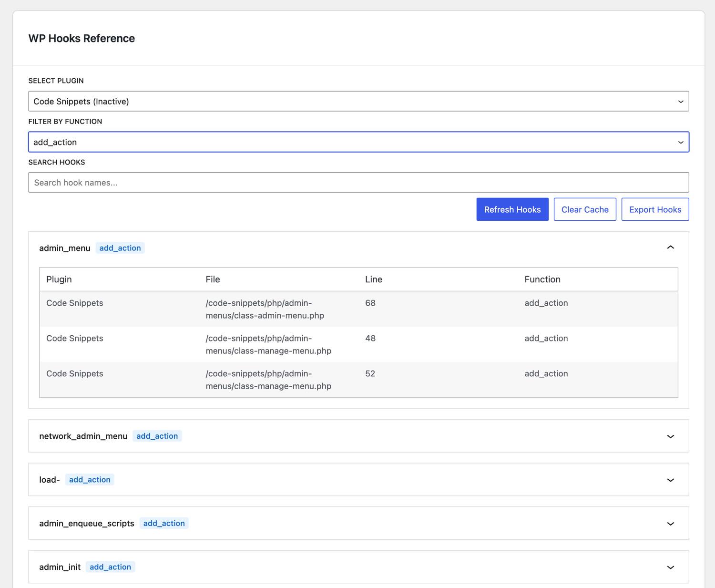715x588 pixels.
Task: Open the Select Plugin dropdown
Action: point(358,101)
